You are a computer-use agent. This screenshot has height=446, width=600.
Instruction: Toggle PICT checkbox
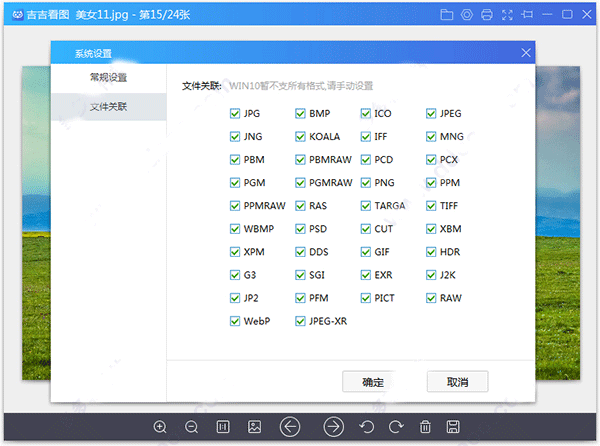(x=366, y=298)
